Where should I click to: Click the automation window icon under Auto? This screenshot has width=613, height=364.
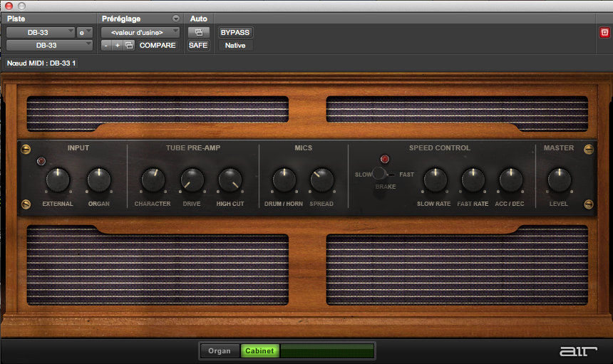click(199, 33)
